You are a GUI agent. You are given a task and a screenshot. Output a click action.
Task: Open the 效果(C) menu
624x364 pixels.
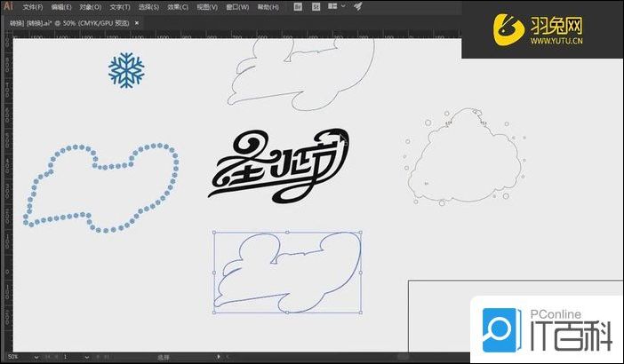178,7
